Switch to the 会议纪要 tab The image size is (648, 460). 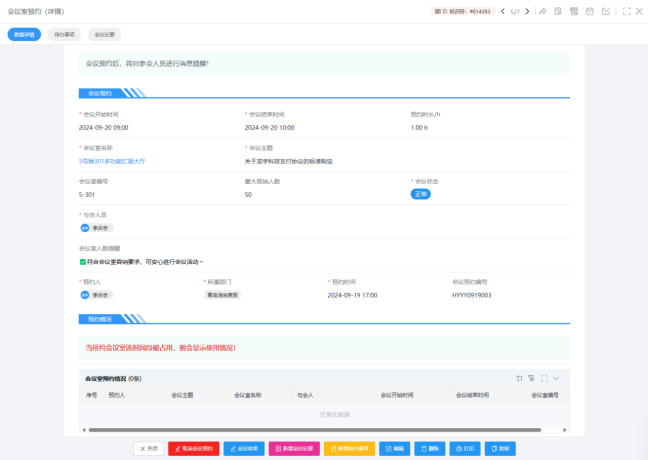pos(104,34)
